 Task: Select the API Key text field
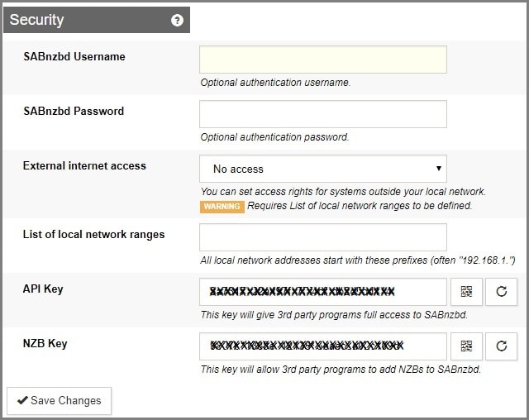323,292
